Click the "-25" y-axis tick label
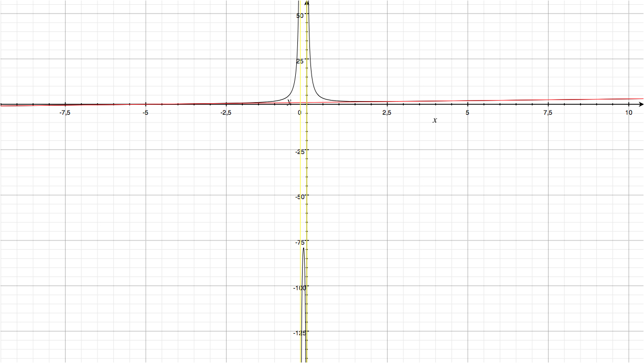644x363 pixels. 298,152
